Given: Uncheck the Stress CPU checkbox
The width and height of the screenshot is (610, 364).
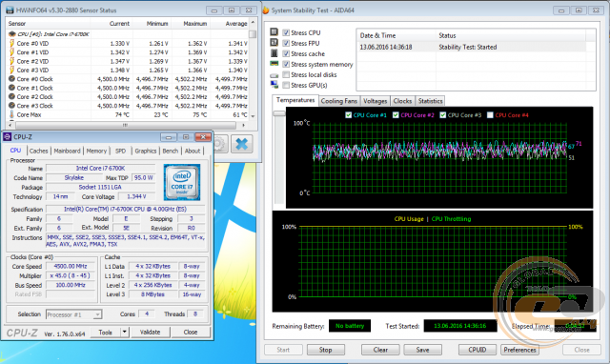Looking at the screenshot, I should pyautogui.click(x=286, y=32).
